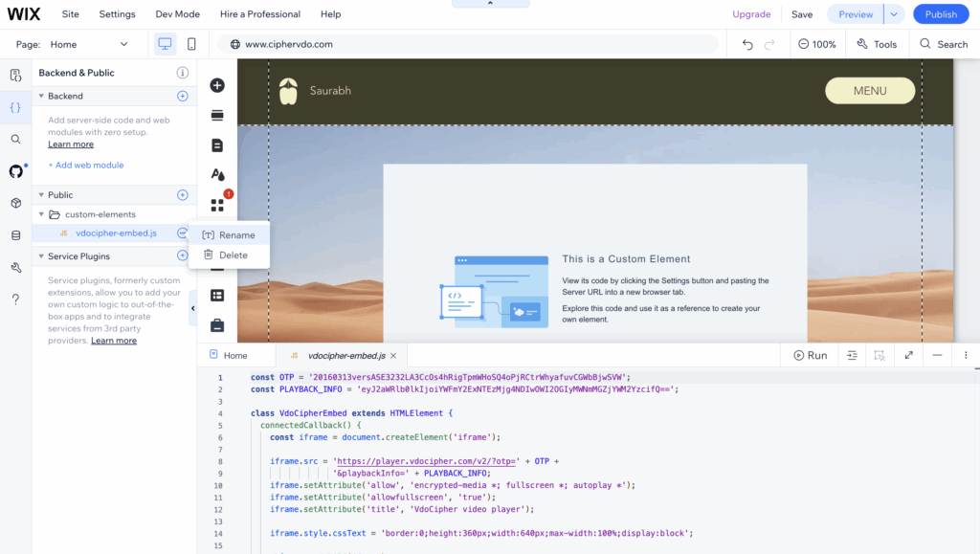Click the format code icon in editor toolbar

click(x=851, y=355)
